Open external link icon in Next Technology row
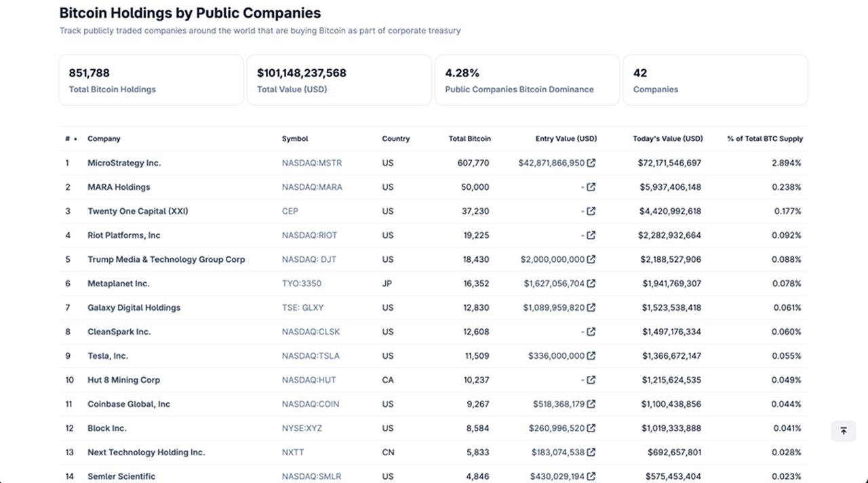Viewport: 868px width, 483px height. 591,452
